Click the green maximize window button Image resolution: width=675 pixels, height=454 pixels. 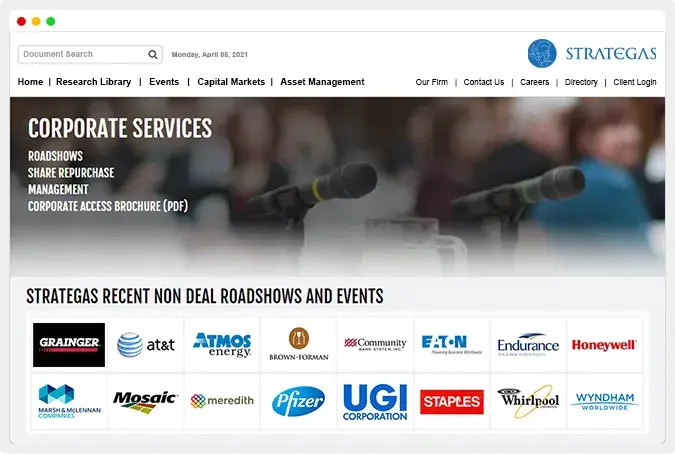[51, 21]
